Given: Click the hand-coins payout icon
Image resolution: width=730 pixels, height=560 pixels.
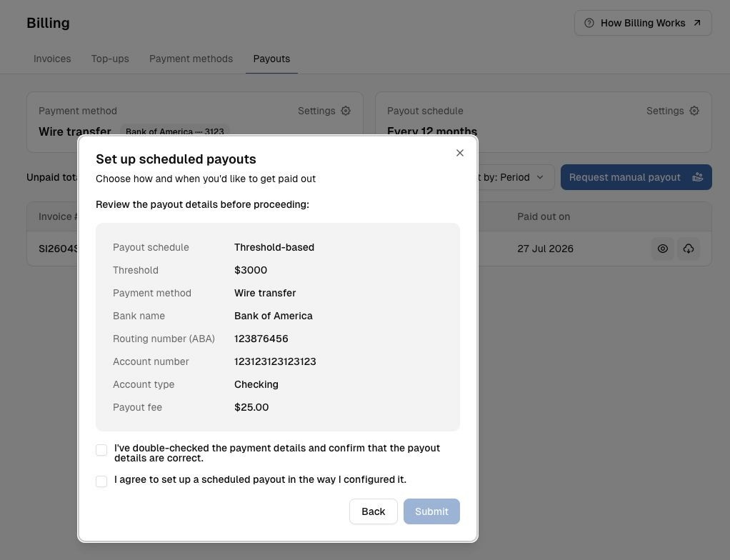Looking at the screenshot, I should pos(697,177).
